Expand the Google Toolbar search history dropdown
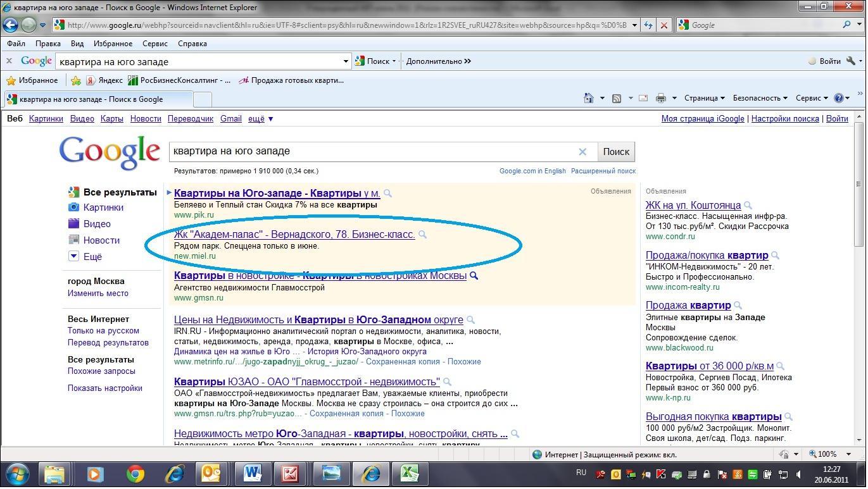This screenshot has height=489, width=868. 346,61
